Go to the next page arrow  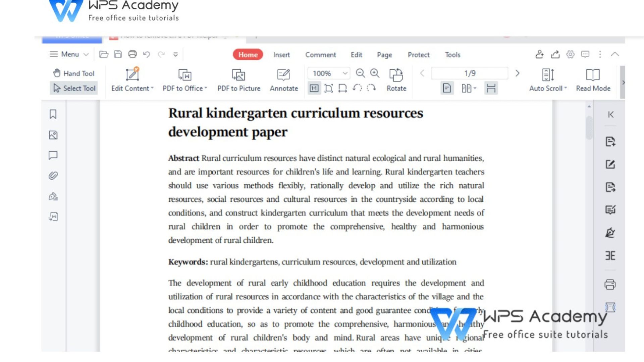coord(517,73)
